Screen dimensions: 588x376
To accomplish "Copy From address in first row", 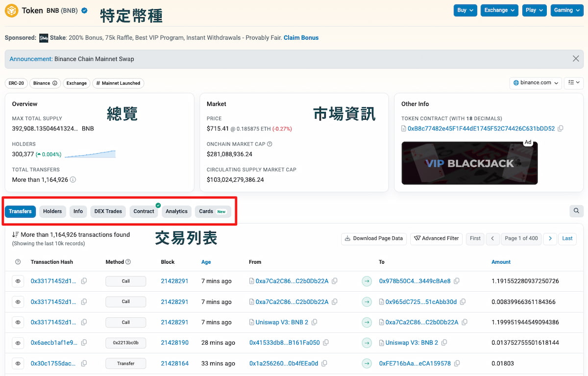I will point(335,281).
